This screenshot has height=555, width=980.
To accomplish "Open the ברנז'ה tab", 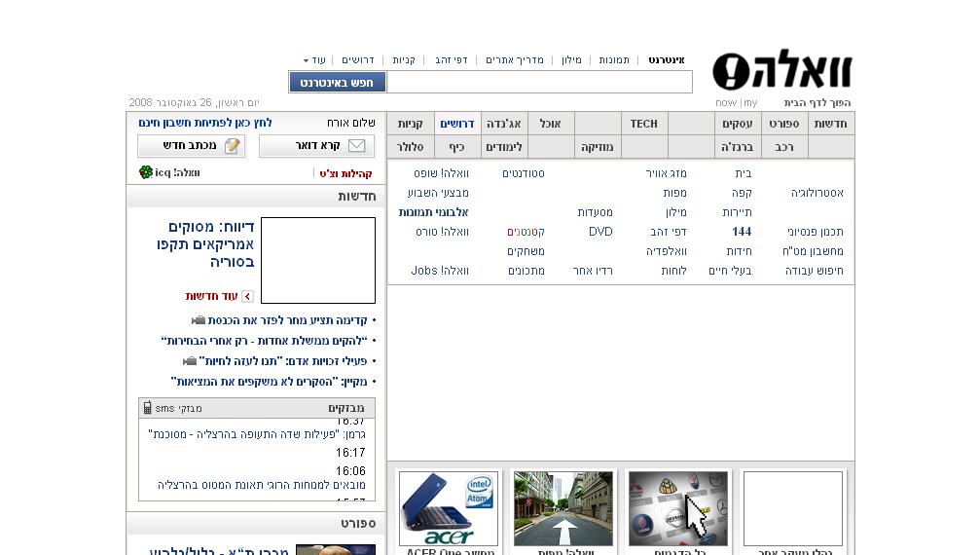I will point(738,147).
